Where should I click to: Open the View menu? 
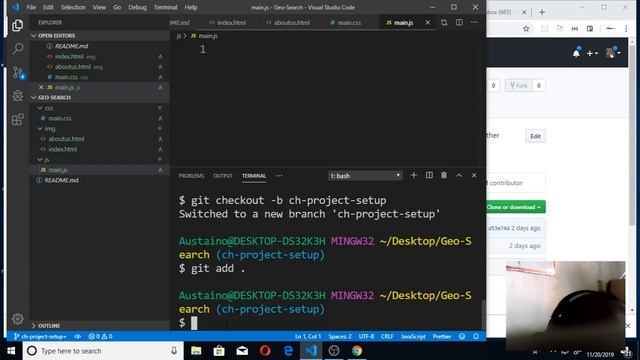pyautogui.click(x=99, y=7)
